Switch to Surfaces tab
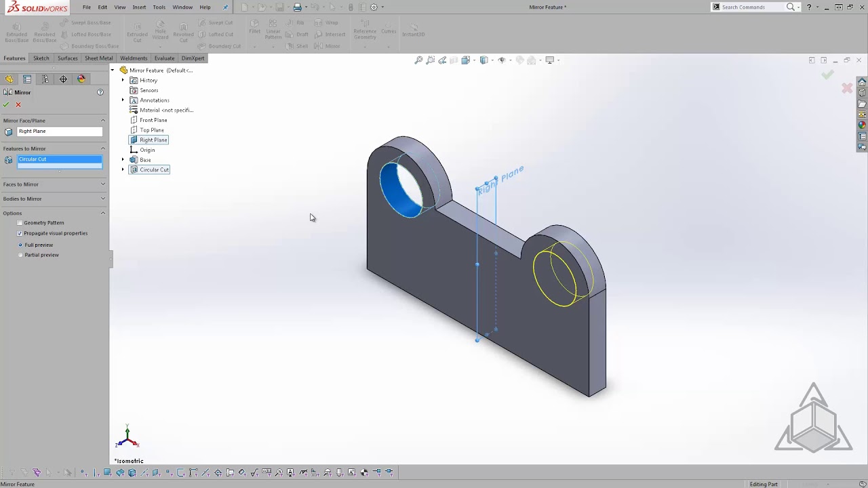 (x=68, y=58)
